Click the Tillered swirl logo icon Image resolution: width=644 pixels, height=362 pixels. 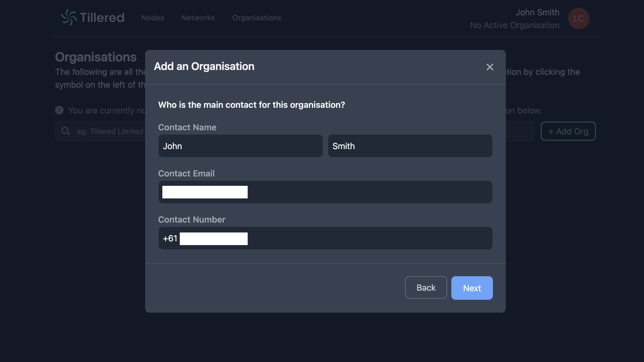click(x=69, y=17)
